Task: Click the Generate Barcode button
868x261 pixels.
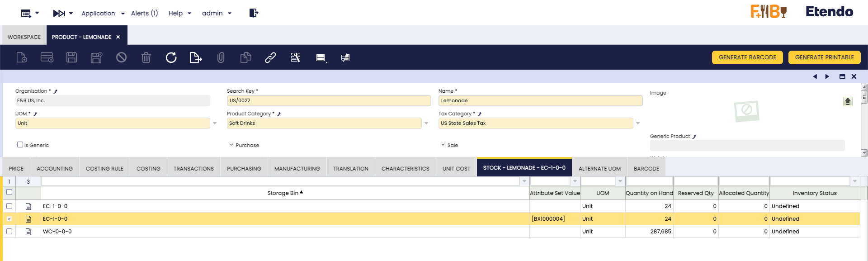Action: (x=747, y=57)
